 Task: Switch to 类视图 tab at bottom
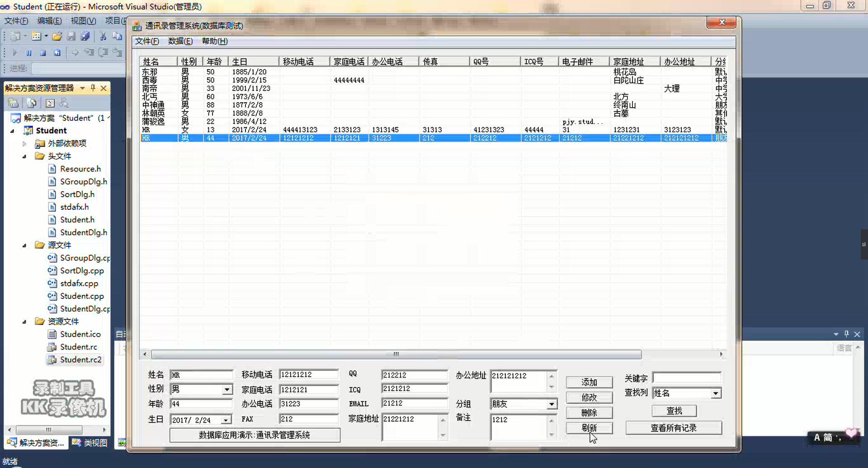coord(90,443)
